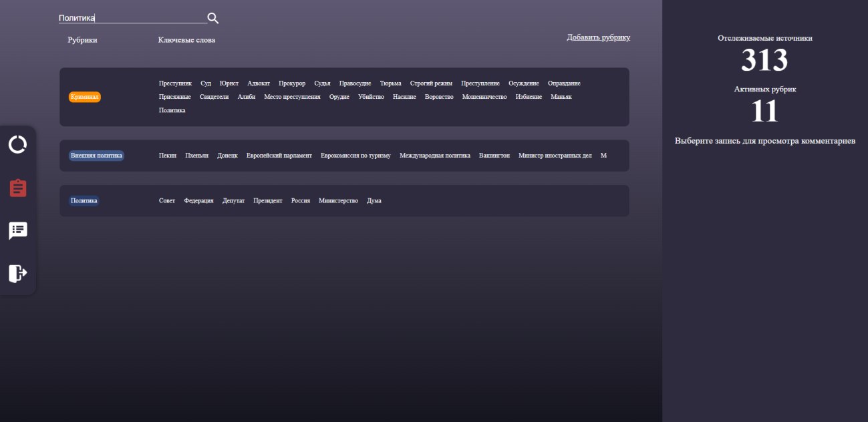
Task: Select the "Внешняя политика" rubric tag
Action: tap(97, 156)
